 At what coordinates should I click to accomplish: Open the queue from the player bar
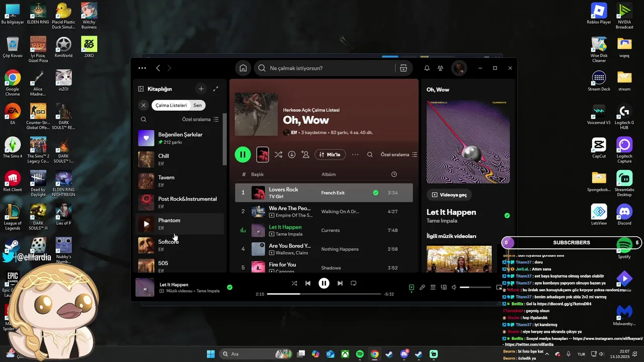coord(433,288)
